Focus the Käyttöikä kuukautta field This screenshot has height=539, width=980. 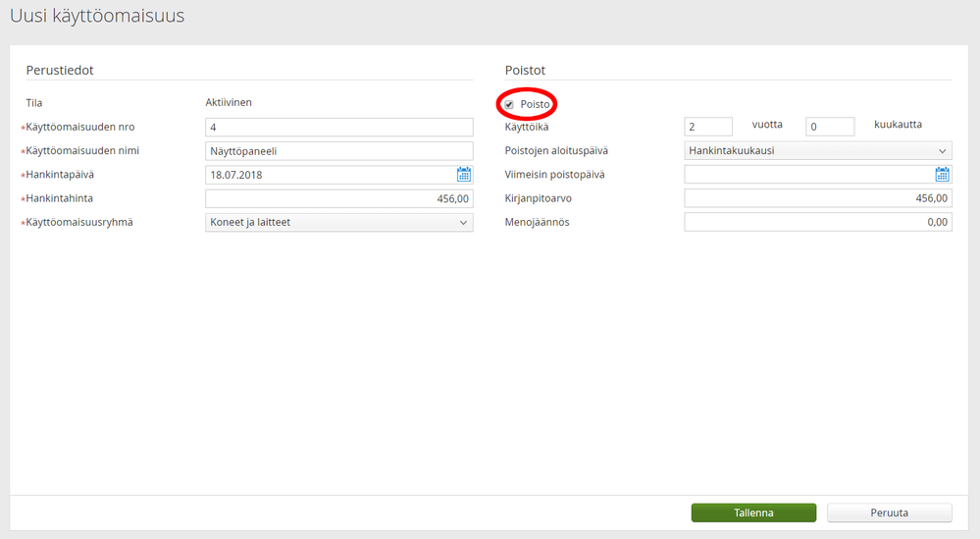tap(829, 127)
